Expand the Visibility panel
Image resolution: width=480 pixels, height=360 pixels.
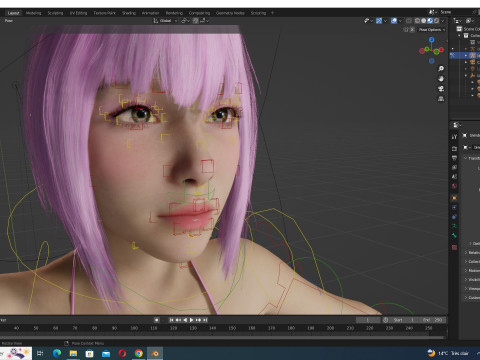[x=472, y=279]
